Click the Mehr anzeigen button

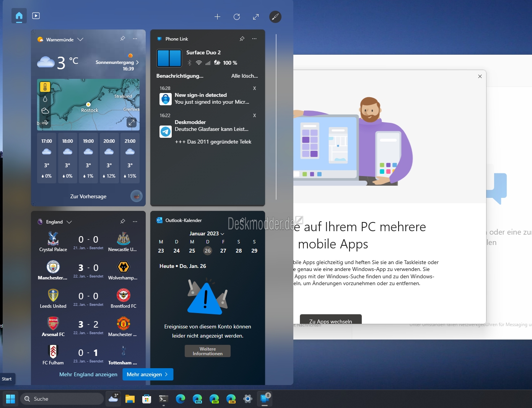click(x=148, y=374)
